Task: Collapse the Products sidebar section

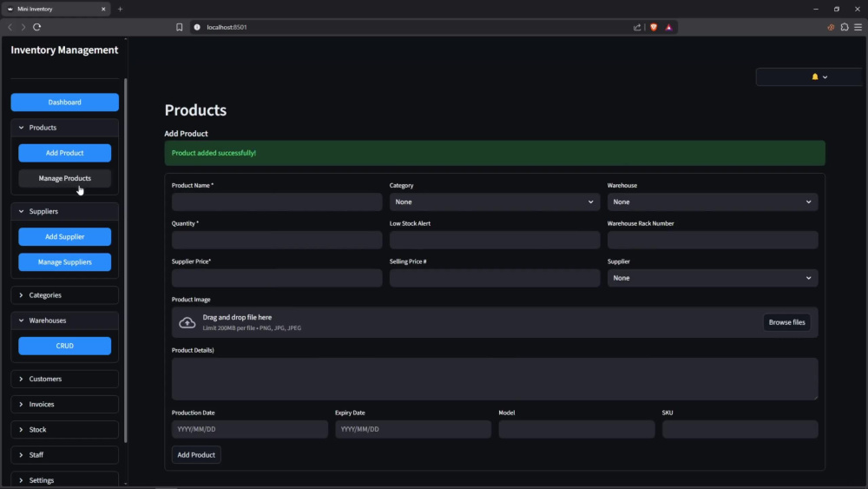Action: [x=65, y=128]
